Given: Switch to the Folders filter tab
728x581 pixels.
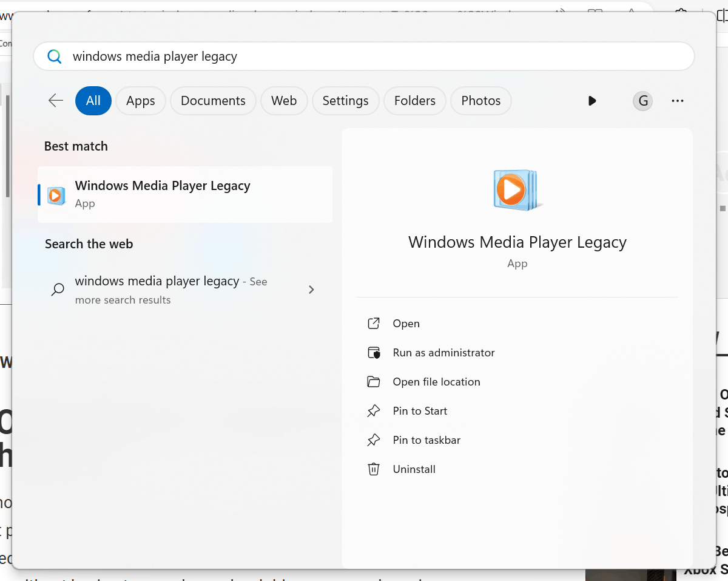Looking at the screenshot, I should [x=415, y=101].
